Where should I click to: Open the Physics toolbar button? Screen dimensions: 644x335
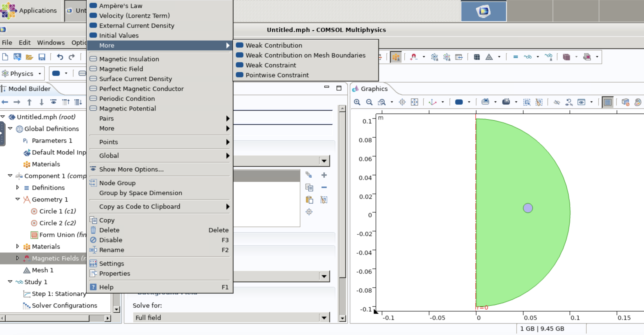[x=21, y=74]
